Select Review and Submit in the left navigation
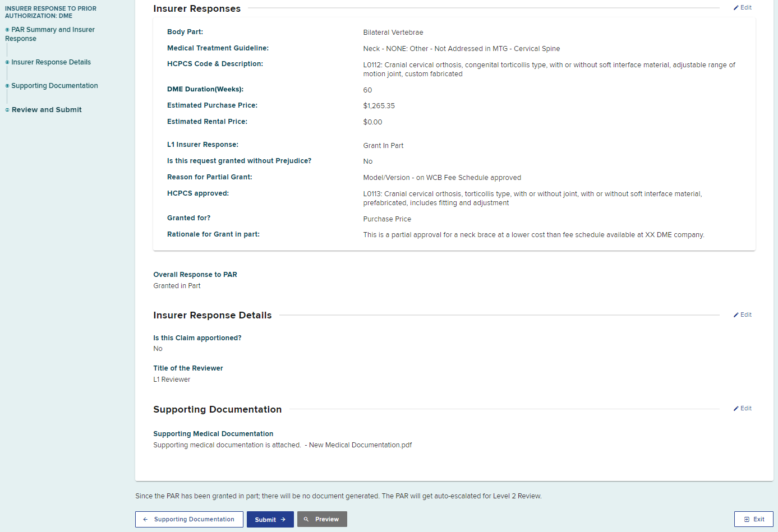The image size is (778, 532). (x=47, y=109)
